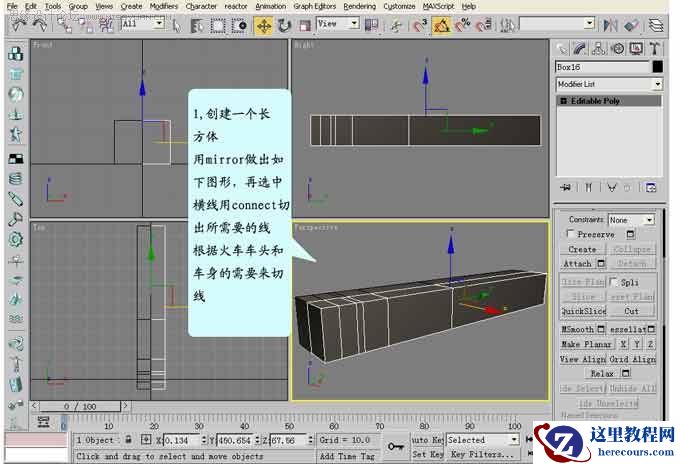Screen dimensions: 680x464
Task: Click the Undo arrow icon in toolbar
Action: pos(17,25)
